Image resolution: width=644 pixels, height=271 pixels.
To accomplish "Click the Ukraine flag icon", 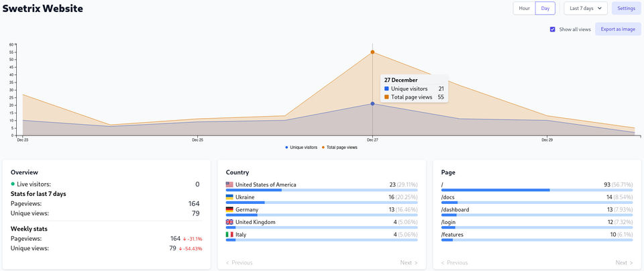I will (229, 197).
